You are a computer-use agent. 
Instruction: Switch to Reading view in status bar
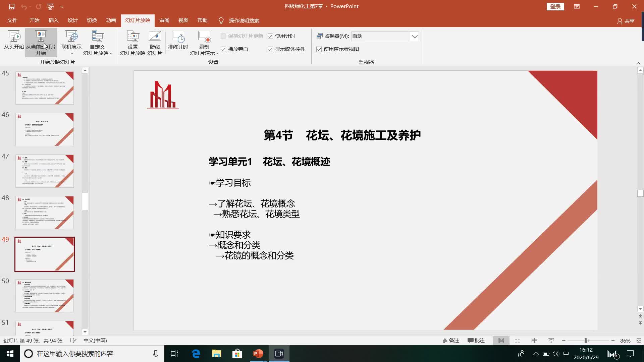pyautogui.click(x=534, y=340)
